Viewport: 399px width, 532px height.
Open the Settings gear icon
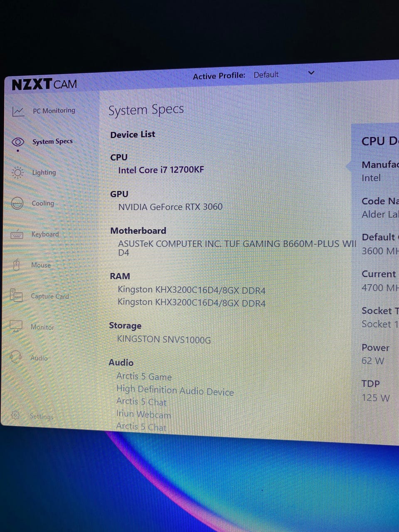tap(15, 415)
